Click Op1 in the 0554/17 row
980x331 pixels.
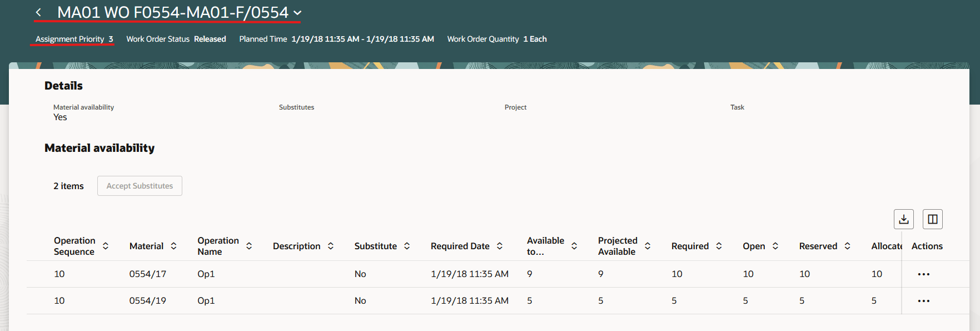point(206,274)
